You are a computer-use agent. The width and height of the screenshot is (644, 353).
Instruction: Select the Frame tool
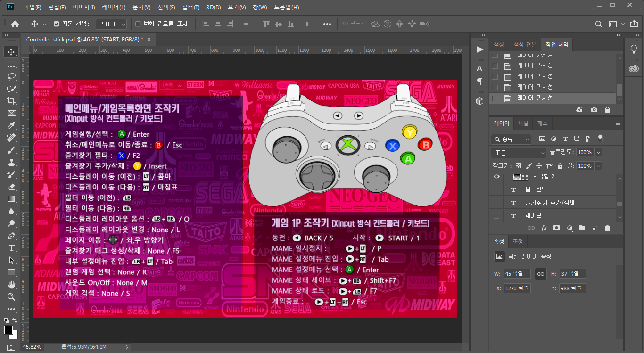[x=11, y=113]
